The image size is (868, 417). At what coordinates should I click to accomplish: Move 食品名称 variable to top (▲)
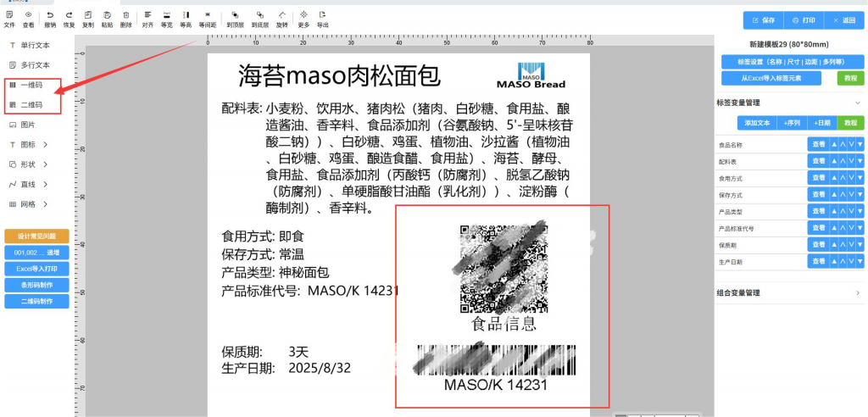[834, 145]
